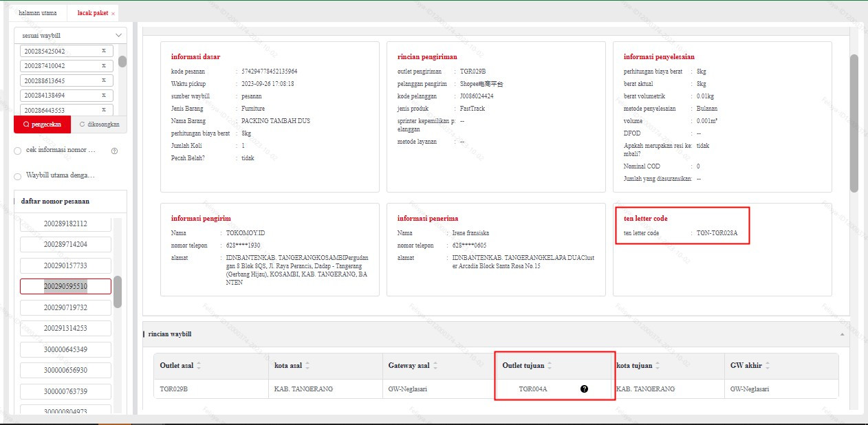Click the daftar nomor pesanan heading
This screenshot has height=425, width=868.
click(x=55, y=201)
